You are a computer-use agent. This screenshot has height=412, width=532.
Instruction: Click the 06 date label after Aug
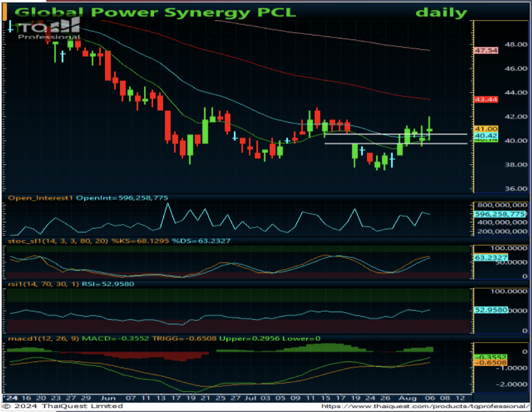[x=430, y=398]
